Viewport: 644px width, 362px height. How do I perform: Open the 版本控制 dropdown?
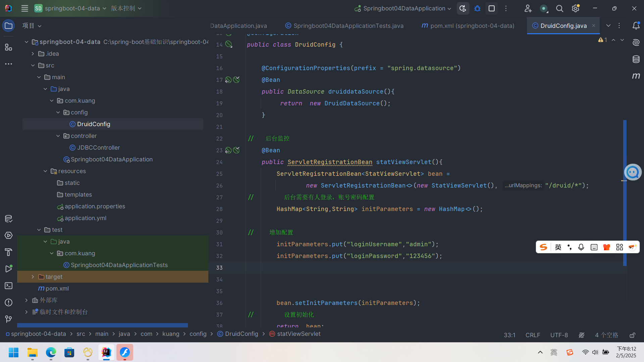[x=126, y=8]
